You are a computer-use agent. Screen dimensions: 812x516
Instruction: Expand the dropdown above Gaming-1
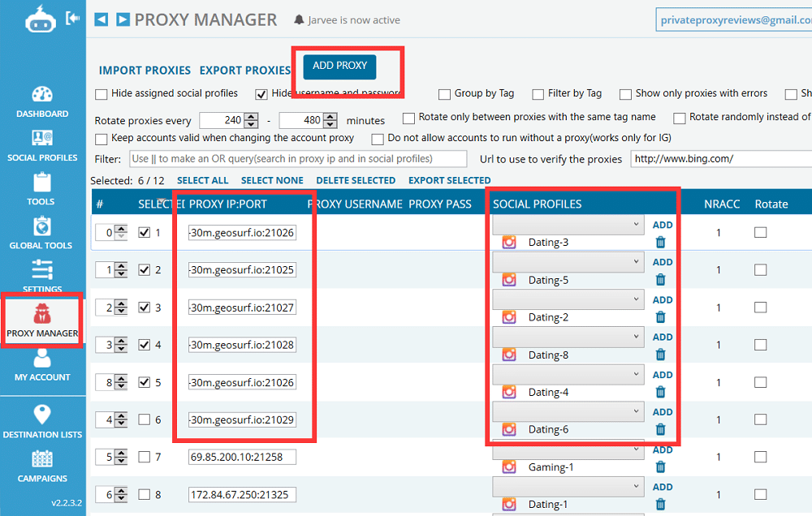(568, 449)
